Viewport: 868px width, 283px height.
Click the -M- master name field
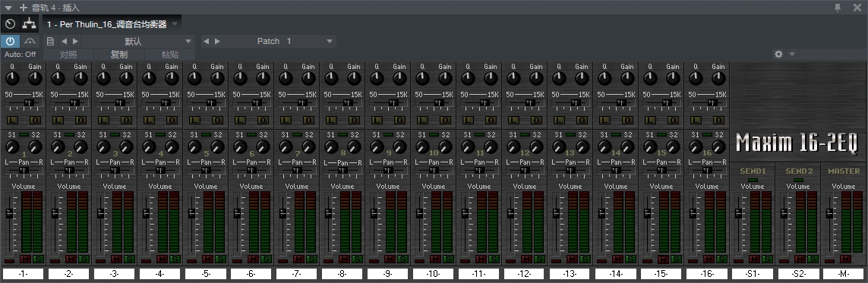tap(844, 274)
